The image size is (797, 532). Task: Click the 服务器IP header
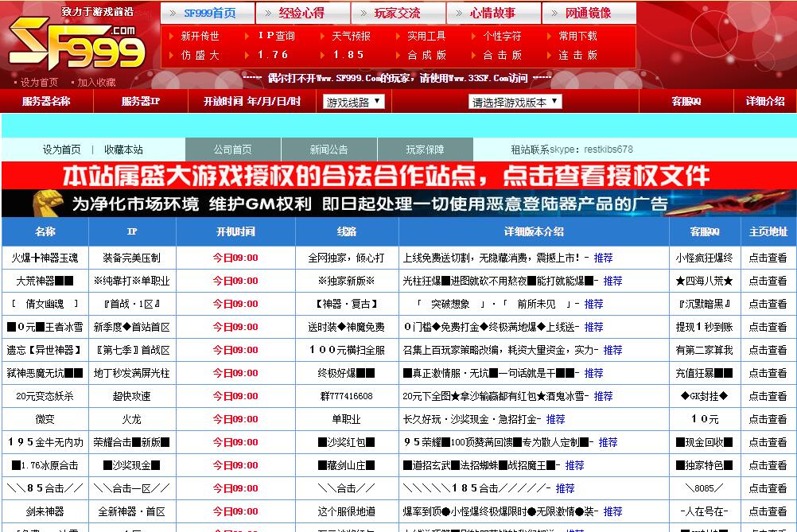click(x=141, y=101)
